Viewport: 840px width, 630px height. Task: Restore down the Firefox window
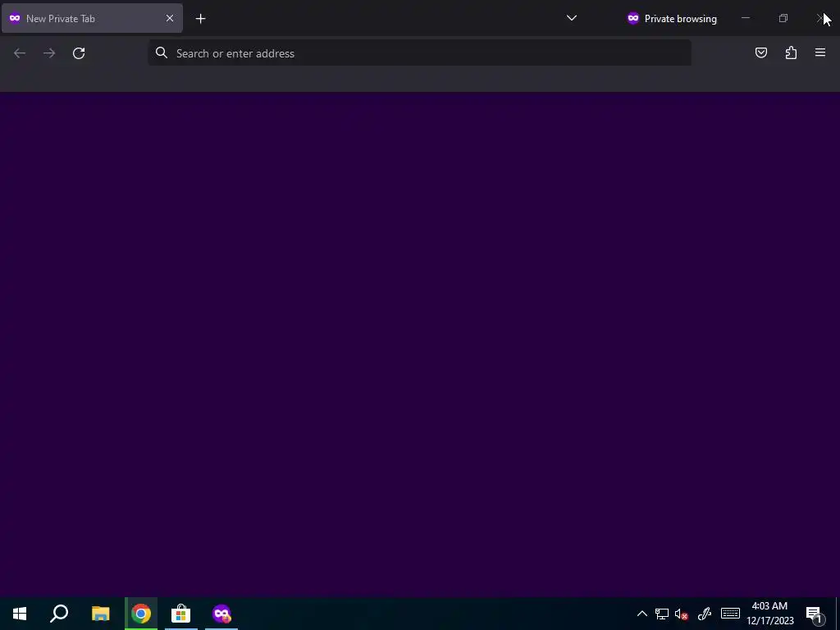click(783, 18)
